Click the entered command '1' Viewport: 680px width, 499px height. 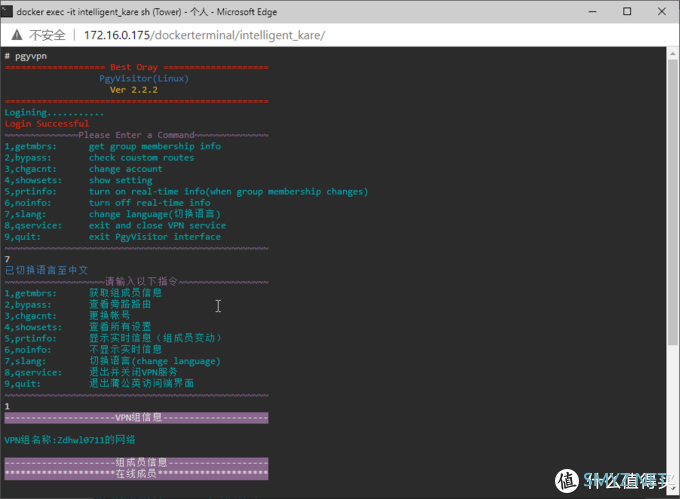click(7, 406)
